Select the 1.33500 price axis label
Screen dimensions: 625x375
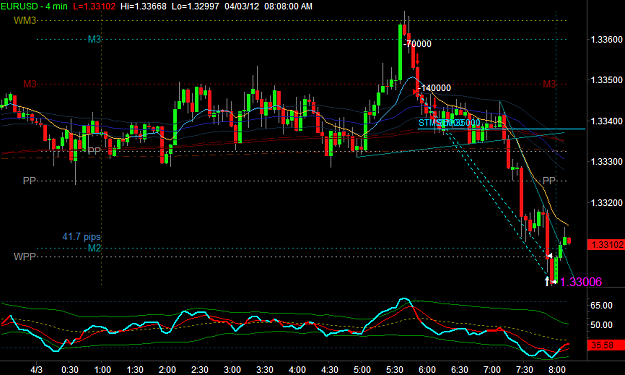pyautogui.click(x=606, y=80)
